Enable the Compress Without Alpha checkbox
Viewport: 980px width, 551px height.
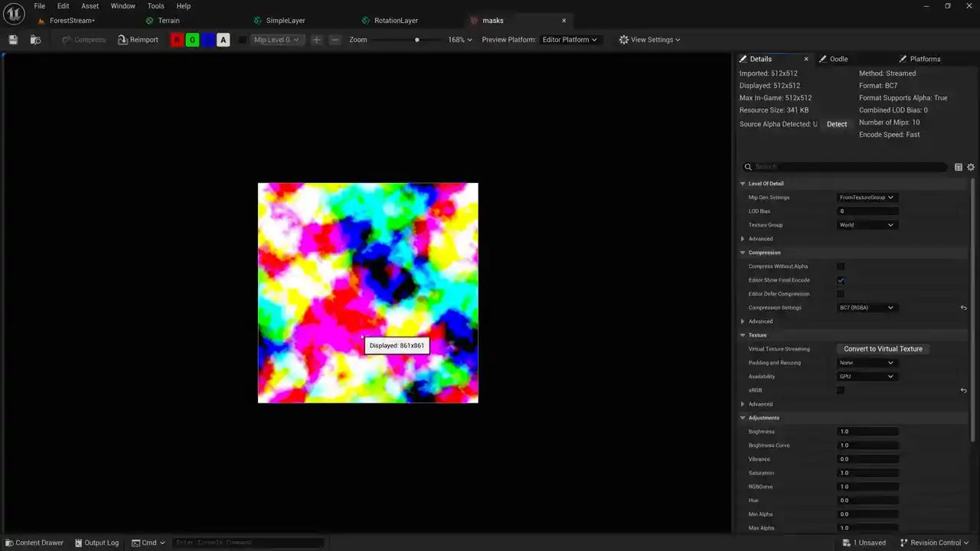pos(841,266)
